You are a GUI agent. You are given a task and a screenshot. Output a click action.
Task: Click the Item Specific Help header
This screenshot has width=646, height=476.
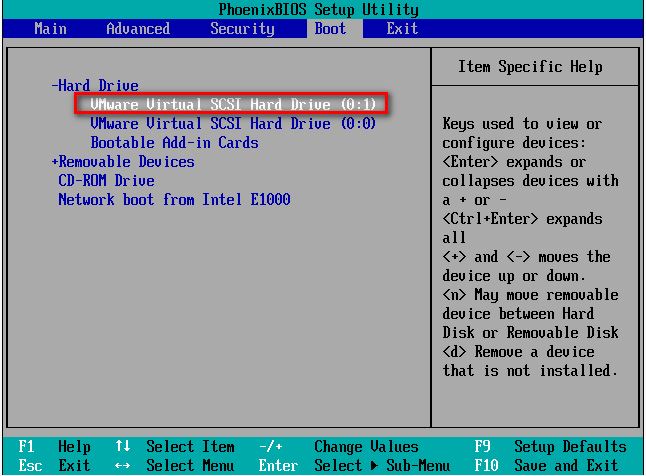tap(530, 66)
